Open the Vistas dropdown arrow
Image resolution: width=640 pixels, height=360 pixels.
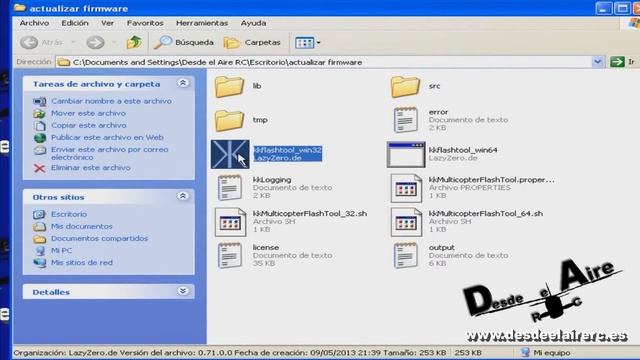pos(318,42)
